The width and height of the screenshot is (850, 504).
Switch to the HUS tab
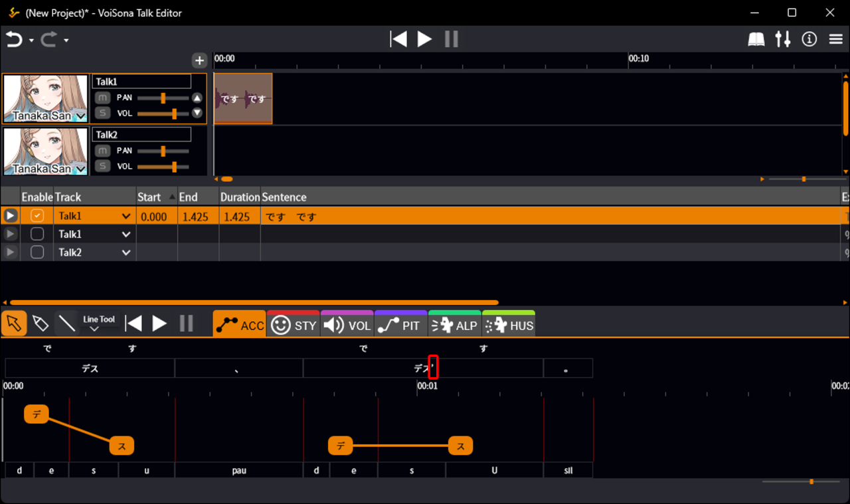509,324
